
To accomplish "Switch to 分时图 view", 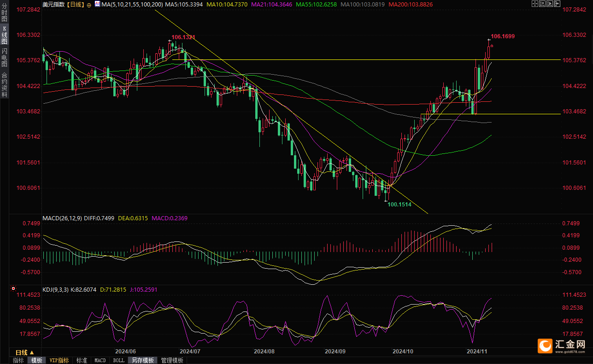I will coord(5,15).
